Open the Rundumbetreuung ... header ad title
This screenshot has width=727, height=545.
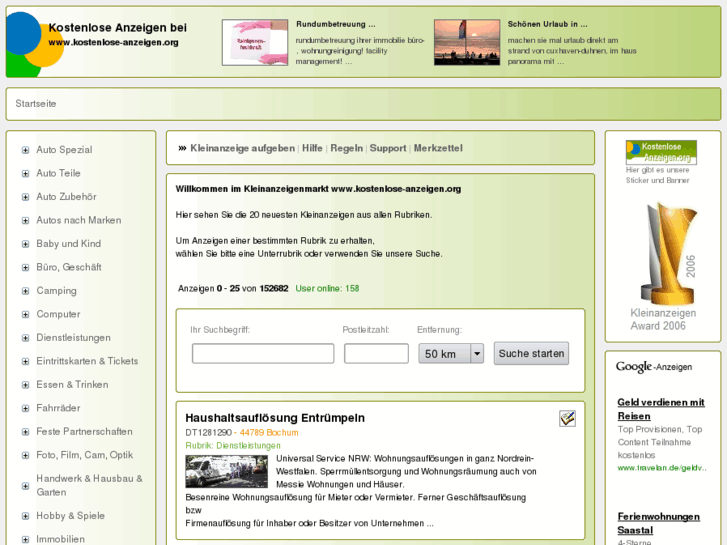(x=336, y=24)
